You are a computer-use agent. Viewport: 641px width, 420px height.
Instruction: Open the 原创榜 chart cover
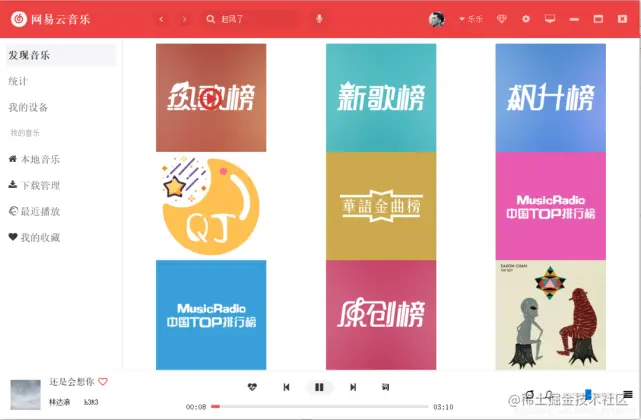(381, 315)
